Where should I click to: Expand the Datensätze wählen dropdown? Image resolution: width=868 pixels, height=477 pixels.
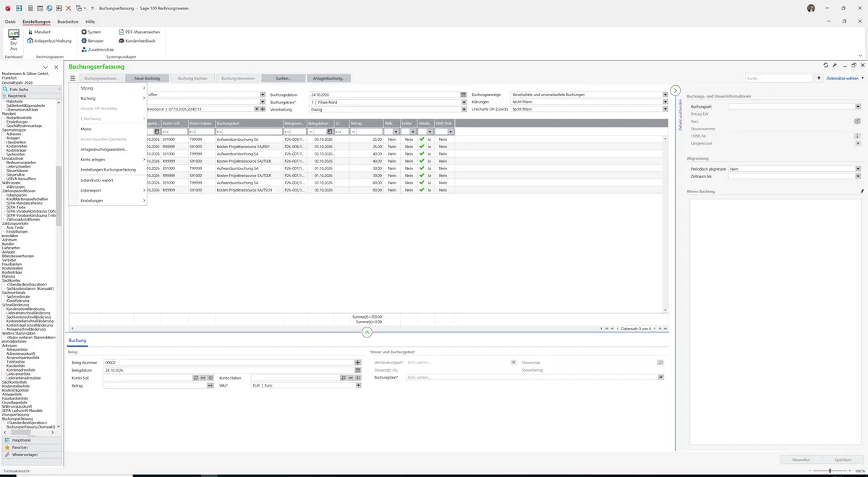(845, 78)
